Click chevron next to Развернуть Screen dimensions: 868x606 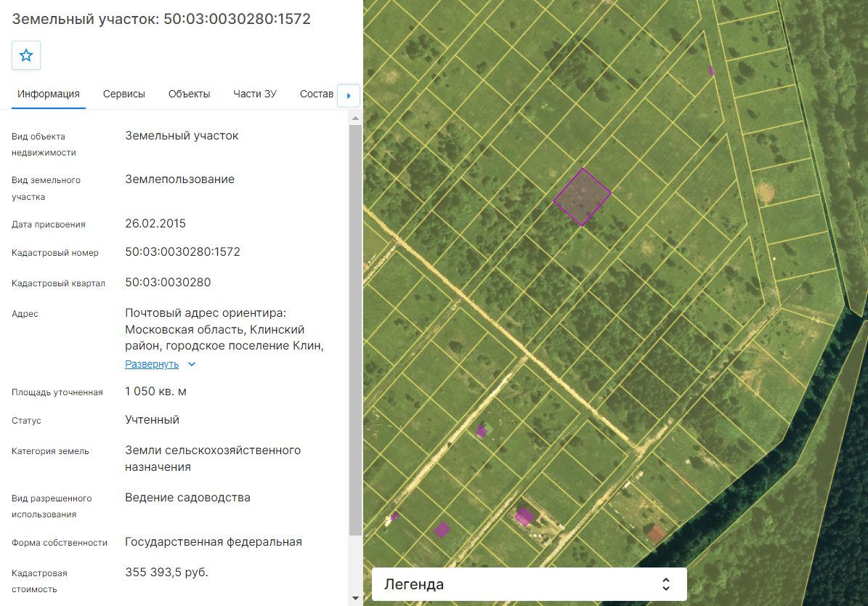coord(192,365)
